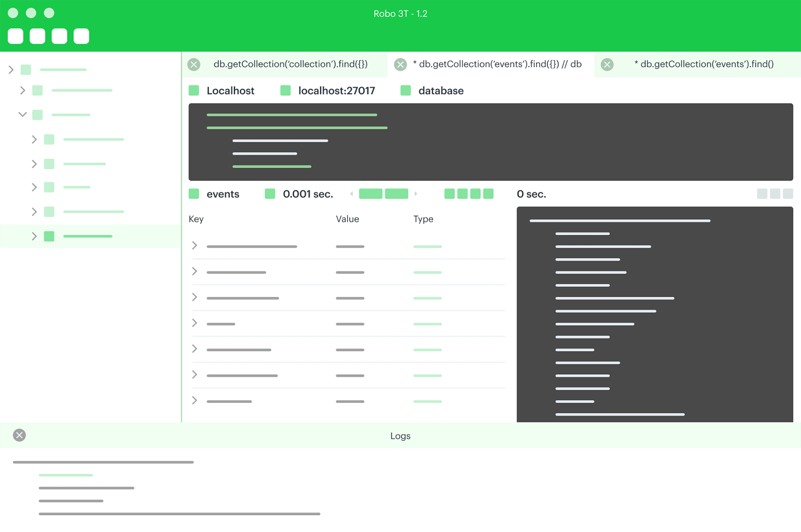
Task: Click the localhost:27017 server icon
Action: click(286, 90)
